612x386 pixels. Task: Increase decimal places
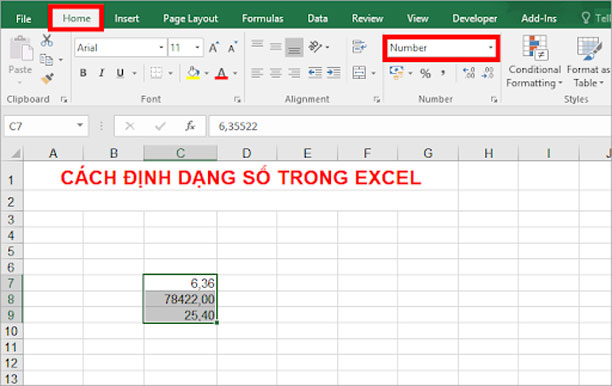pos(468,73)
